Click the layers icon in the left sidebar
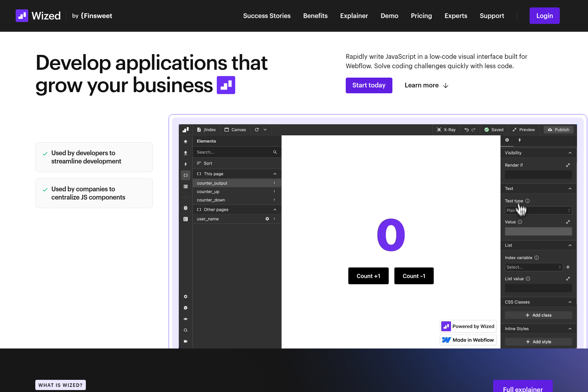Image resolution: width=588 pixels, height=392 pixels. click(x=185, y=142)
